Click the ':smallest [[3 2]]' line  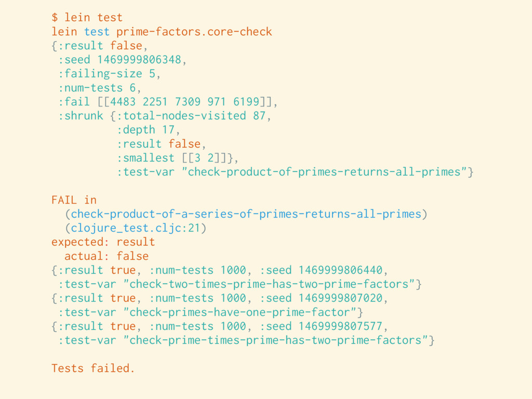click(x=177, y=158)
